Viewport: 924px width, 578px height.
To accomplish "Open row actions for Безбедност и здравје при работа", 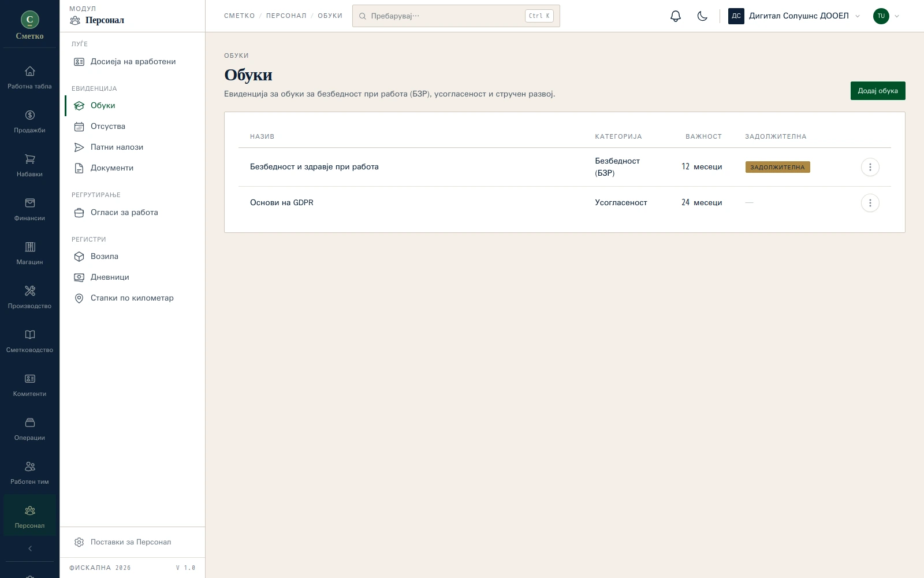I will pos(870,167).
